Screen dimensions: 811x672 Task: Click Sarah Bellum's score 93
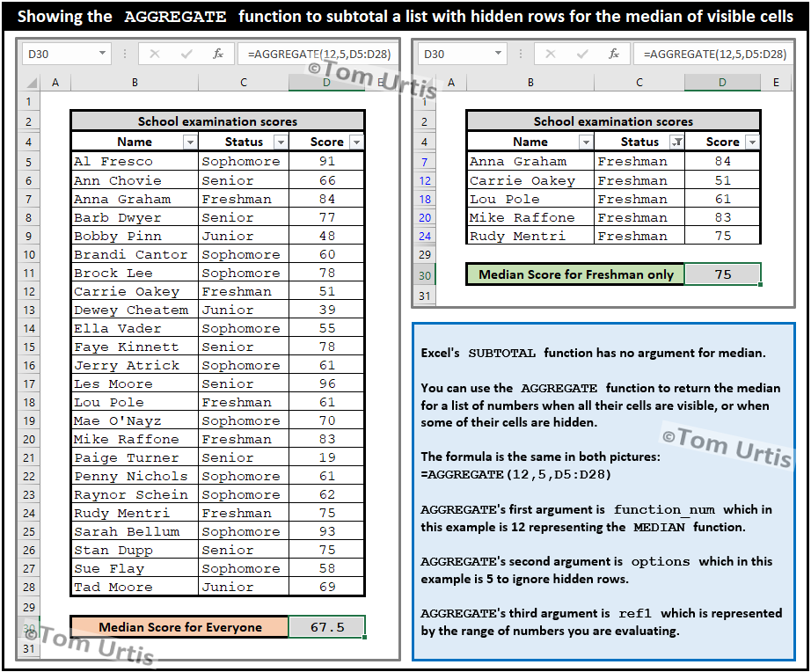[327, 531]
